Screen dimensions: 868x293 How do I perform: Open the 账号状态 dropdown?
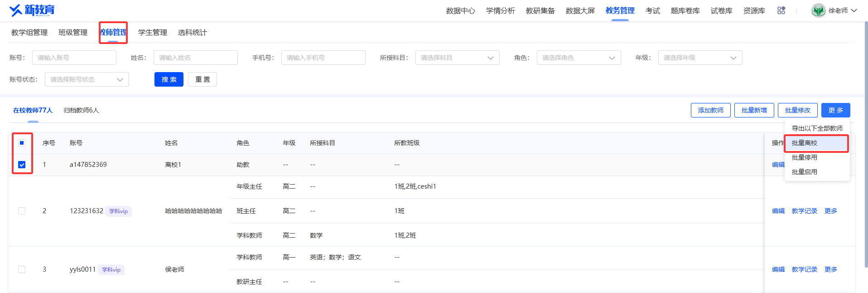coord(87,79)
